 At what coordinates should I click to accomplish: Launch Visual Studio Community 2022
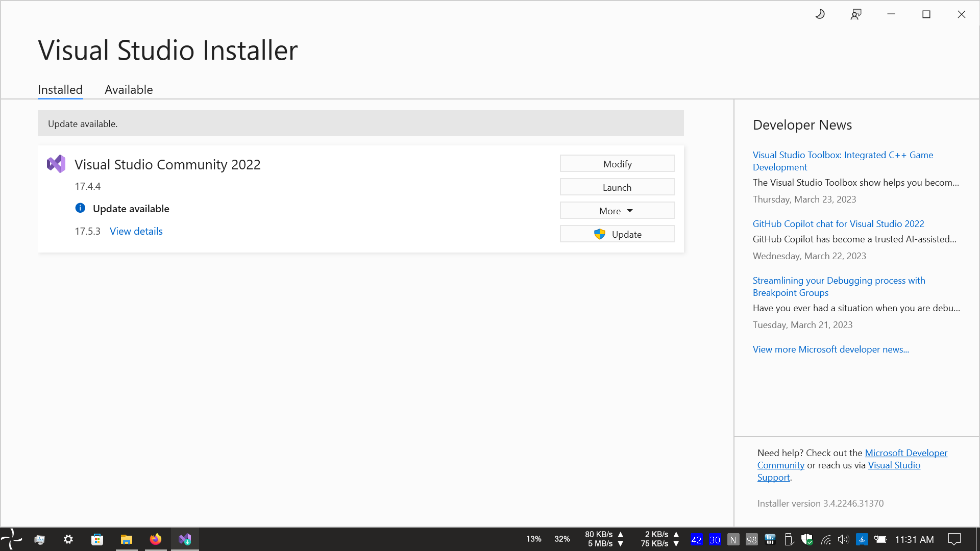click(x=617, y=187)
